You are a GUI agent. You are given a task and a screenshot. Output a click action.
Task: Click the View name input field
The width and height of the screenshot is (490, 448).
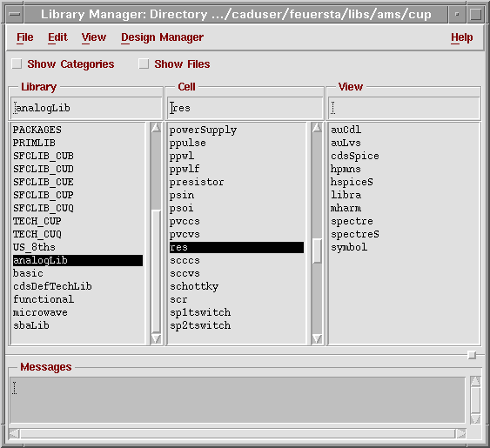coord(404,108)
